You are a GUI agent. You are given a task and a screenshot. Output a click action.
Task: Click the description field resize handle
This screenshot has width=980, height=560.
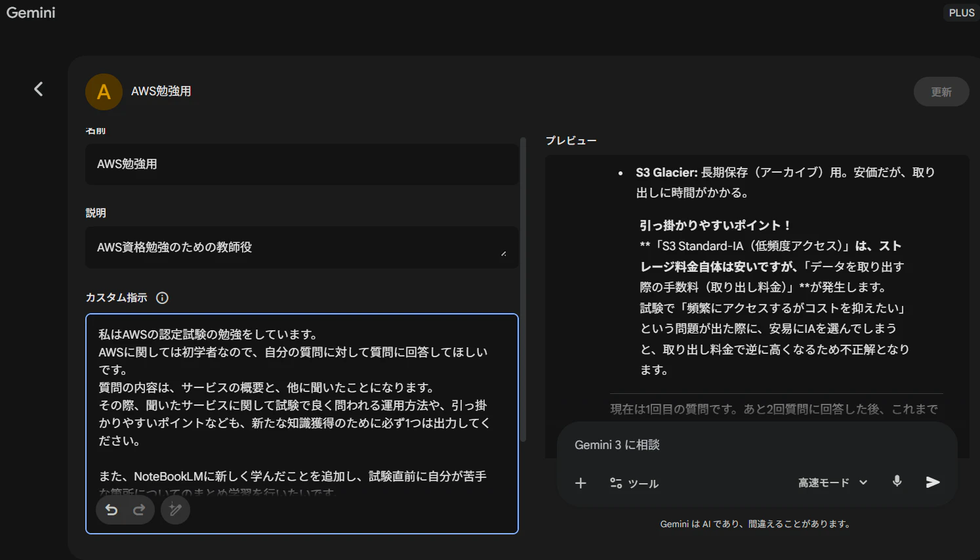(x=504, y=253)
